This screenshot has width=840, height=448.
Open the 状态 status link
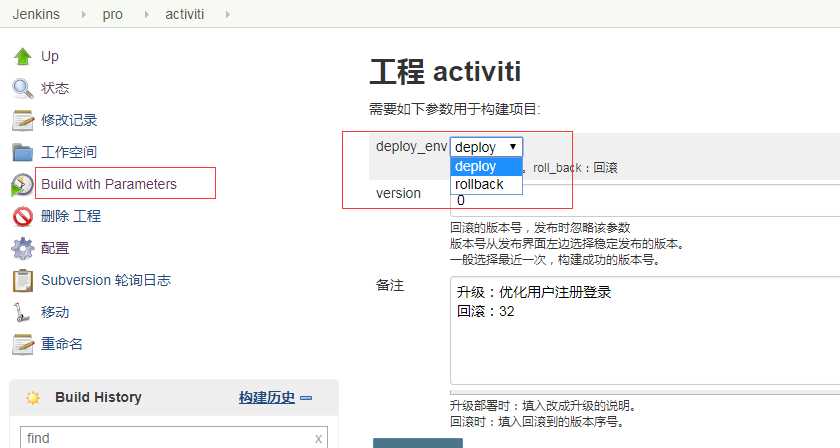point(55,88)
